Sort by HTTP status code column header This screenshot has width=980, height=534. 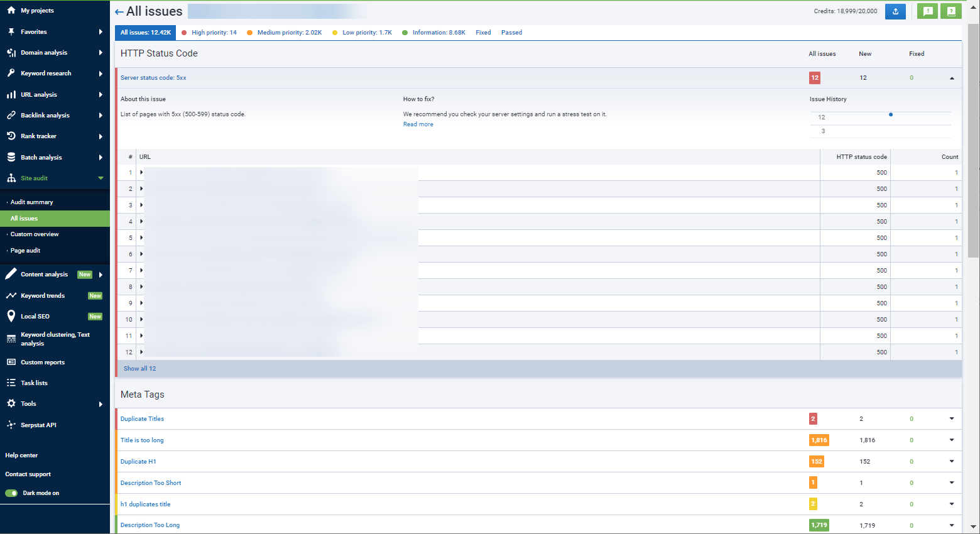[861, 157]
